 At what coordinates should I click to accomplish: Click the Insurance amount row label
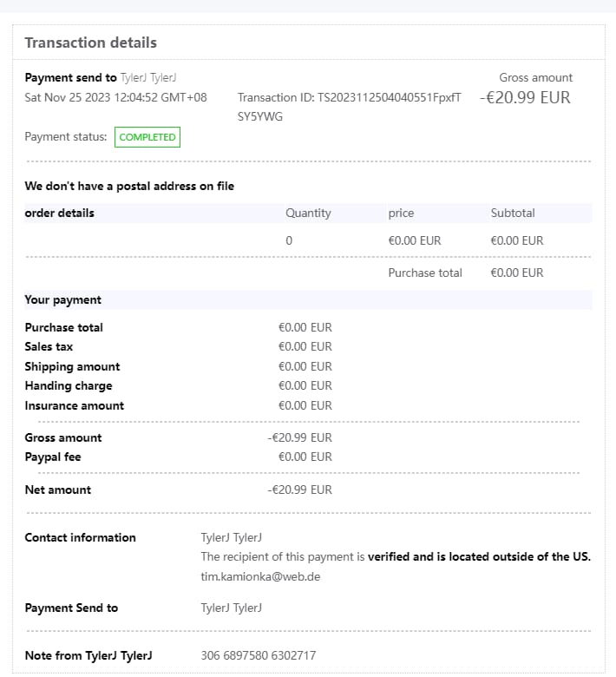pyautogui.click(x=74, y=405)
